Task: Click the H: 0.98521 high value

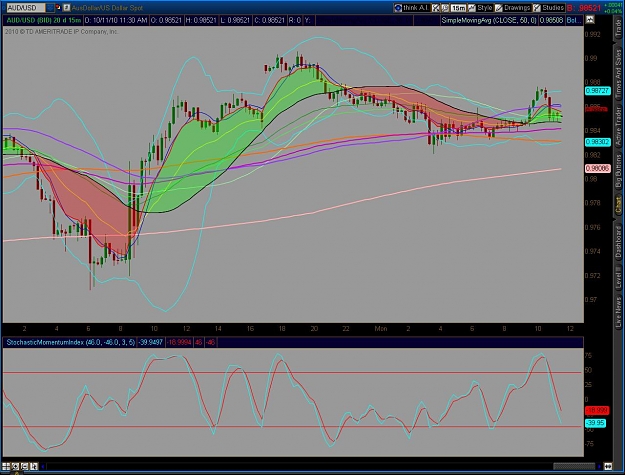Action: (x=201, y=20)
